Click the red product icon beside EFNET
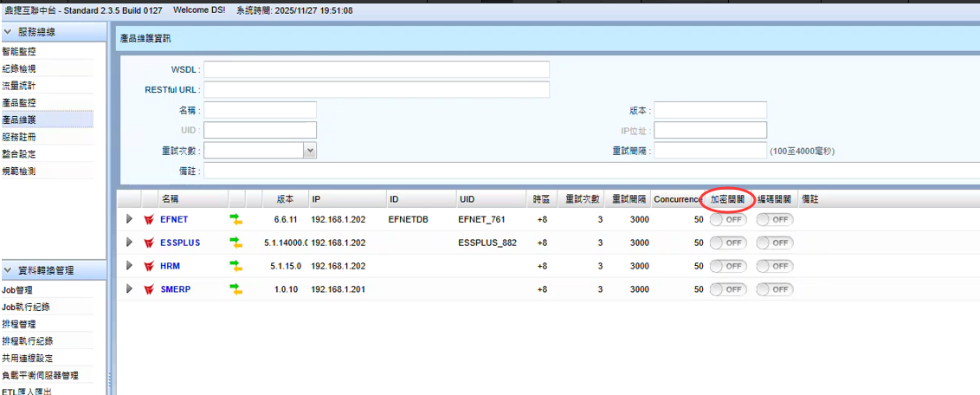The width and height of the screenshot is (980, 395). coord(148,220)
